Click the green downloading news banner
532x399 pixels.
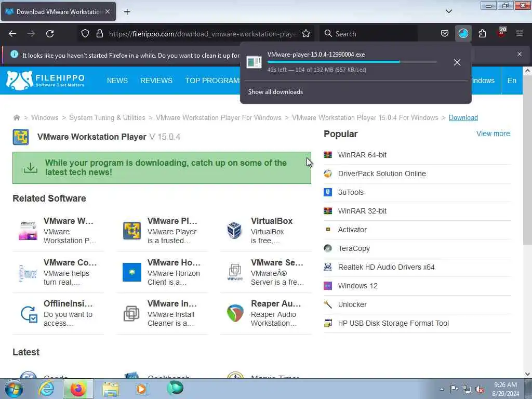click(162, 168)
